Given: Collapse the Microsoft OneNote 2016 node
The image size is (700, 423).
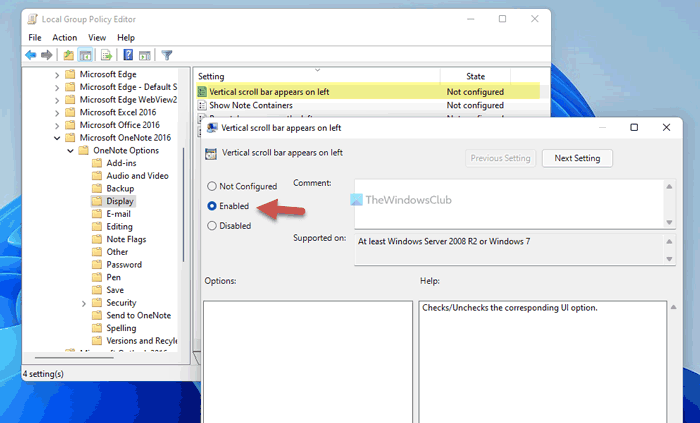Looking at the screenshot, I should (57, 138).
